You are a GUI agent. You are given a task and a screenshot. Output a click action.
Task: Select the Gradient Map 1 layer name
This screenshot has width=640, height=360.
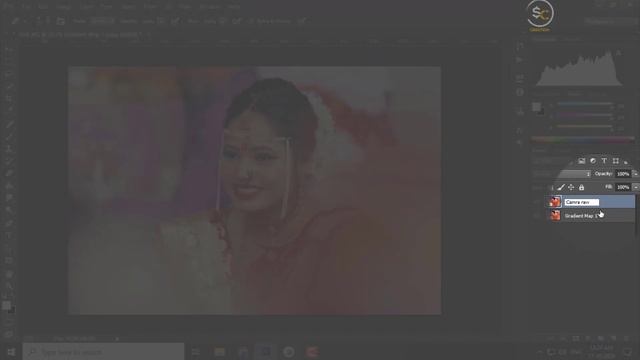tap(581, 216)
